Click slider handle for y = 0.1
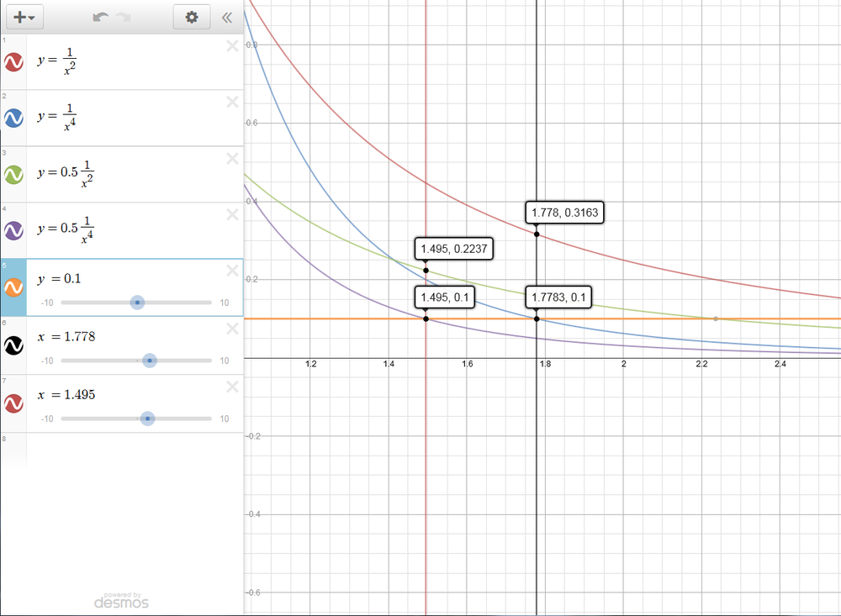Screen dimensions: 841x616 (x=137, y=303)
